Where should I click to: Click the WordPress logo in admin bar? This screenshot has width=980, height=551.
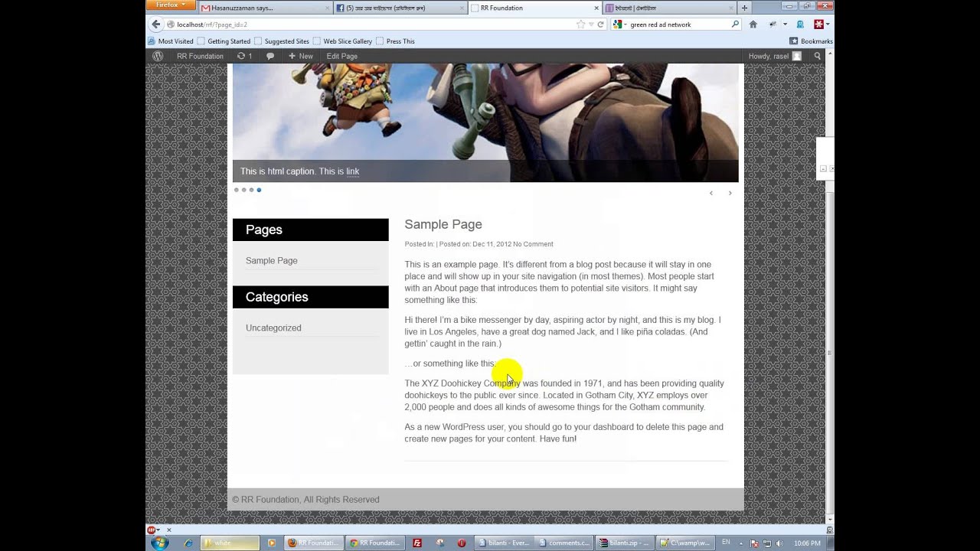point(158,56)
